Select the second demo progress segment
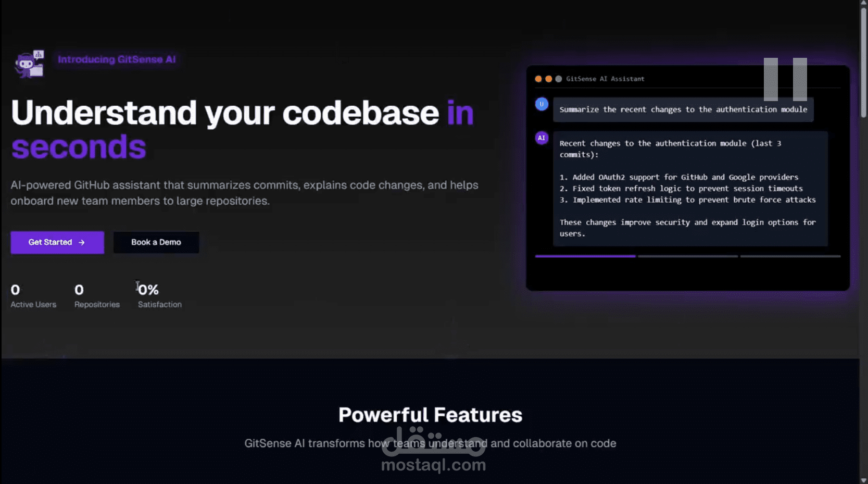This screenshot has height=484, width=868. (x=688, y=256)
